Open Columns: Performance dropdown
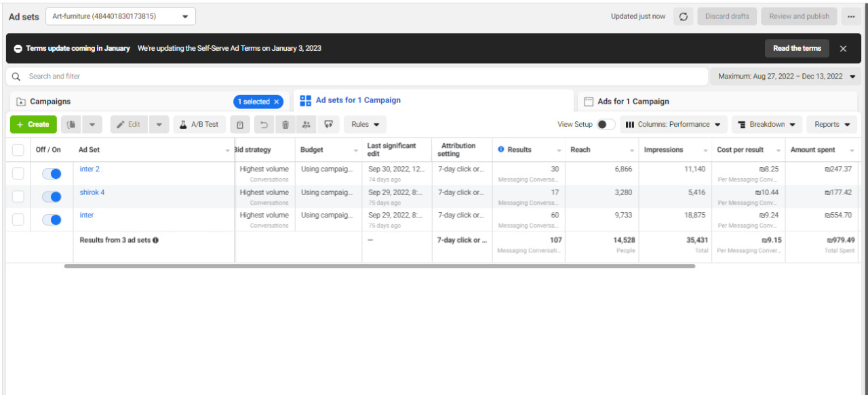Image resolution: width=868 pixels, height=395 pixels. (x=673, y=125)
